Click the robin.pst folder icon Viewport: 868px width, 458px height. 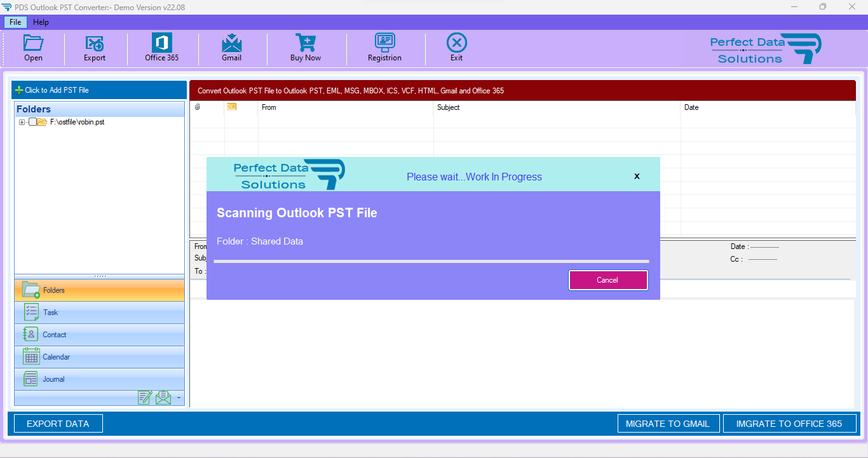(x=42, y=122)
